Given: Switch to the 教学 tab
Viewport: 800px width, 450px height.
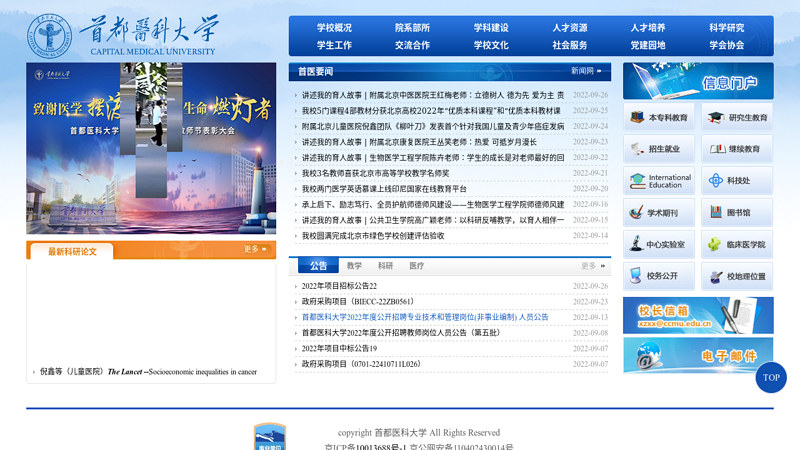Looking at the screenshot, I should (x=354, y=266).
